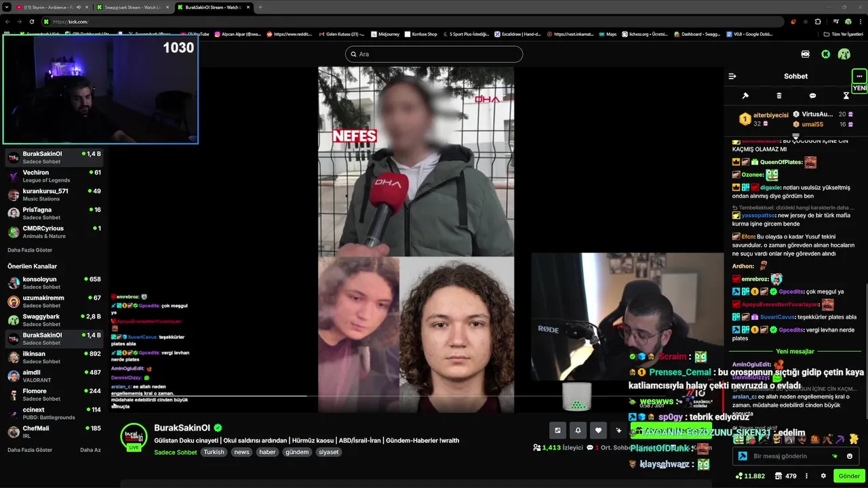868x488 pixels.
Task: Open Korfuse Shop bookmark
Action: coord(420,34)
